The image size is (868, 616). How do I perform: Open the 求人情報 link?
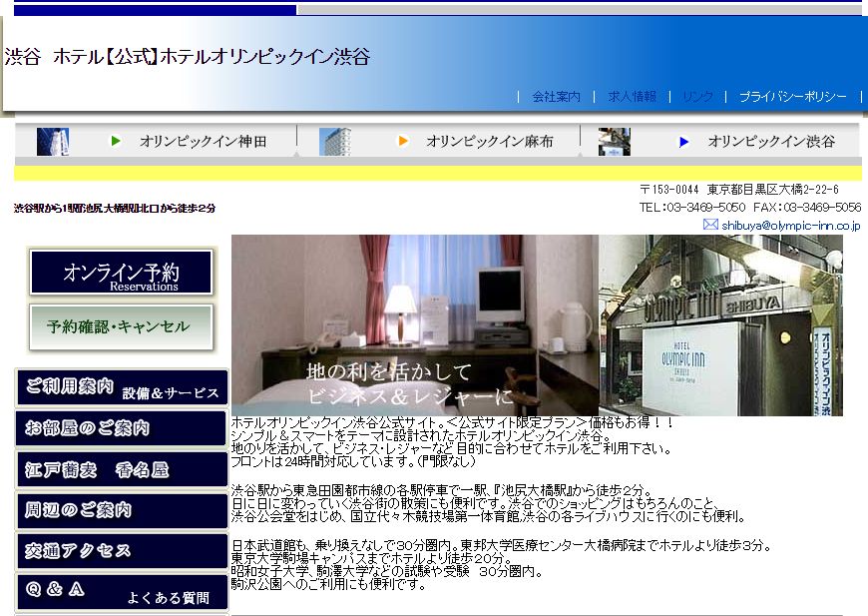632,97
